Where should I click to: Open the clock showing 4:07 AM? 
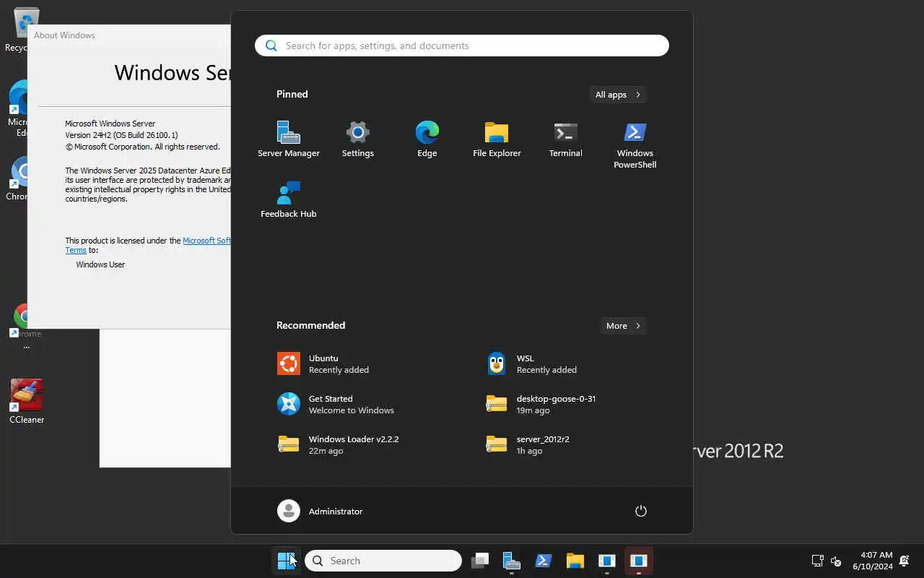tap(872, 561)
